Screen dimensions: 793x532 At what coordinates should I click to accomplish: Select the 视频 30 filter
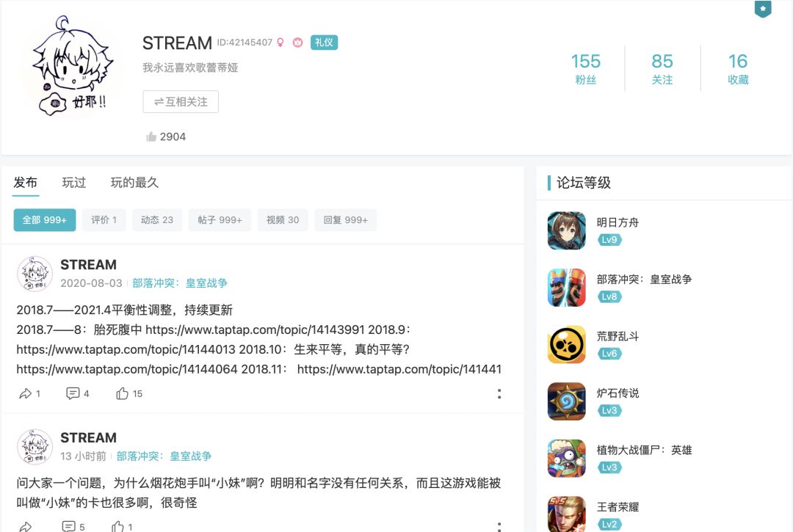(283, 220)
